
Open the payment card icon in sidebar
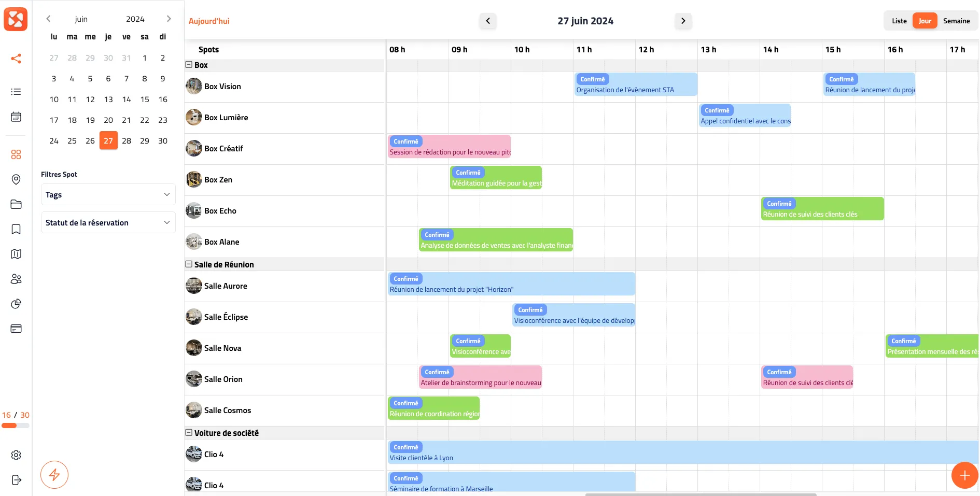[x=16, y=329]
